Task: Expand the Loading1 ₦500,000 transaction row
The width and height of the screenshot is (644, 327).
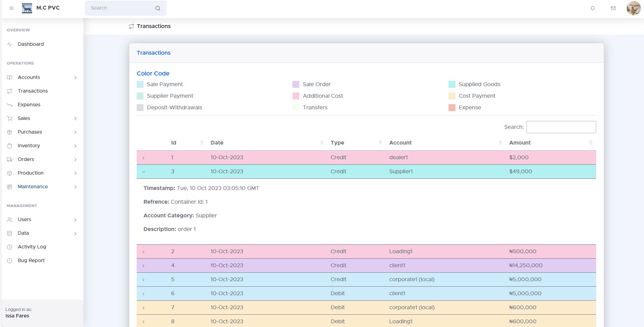Action: tap(143, 252)
